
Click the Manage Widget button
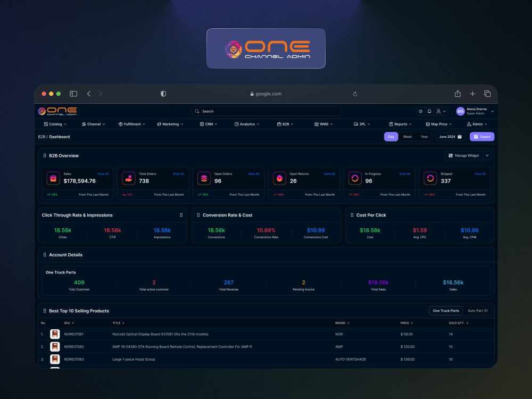(x=464, y=156)
